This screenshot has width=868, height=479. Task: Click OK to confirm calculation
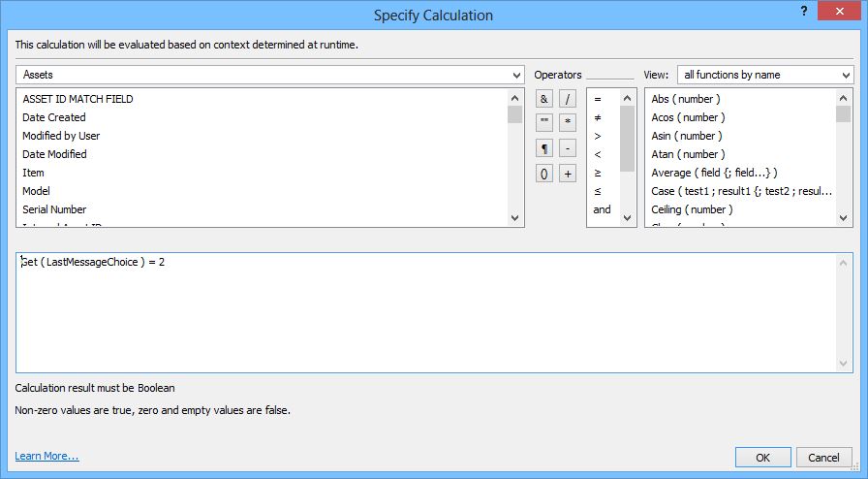762,457
